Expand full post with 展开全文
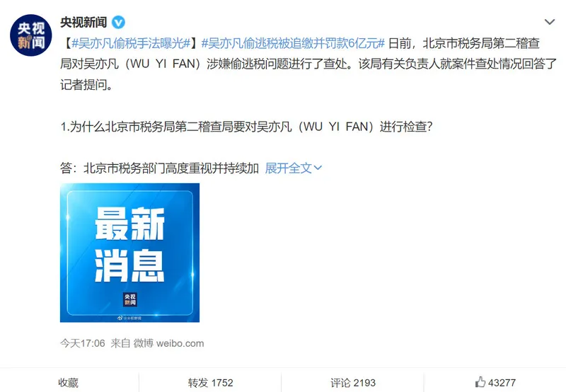The width and height of the screenshot is (566, 392). tap(288, 168)
